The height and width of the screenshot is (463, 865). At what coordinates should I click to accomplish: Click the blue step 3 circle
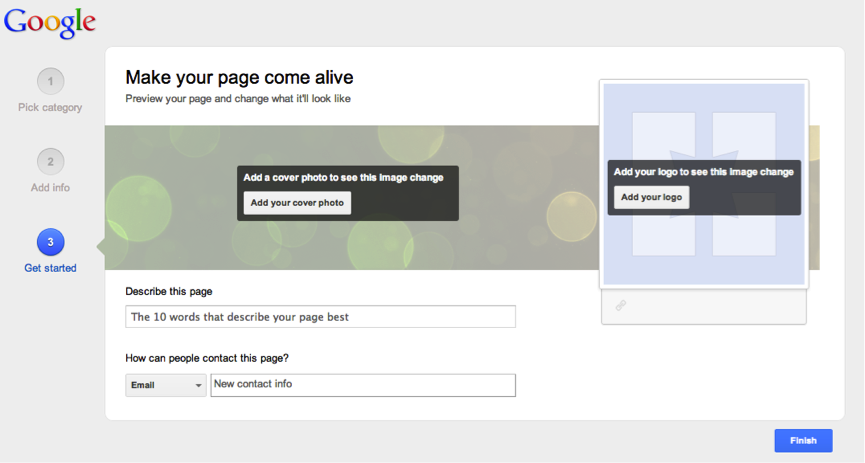[50, 242]
